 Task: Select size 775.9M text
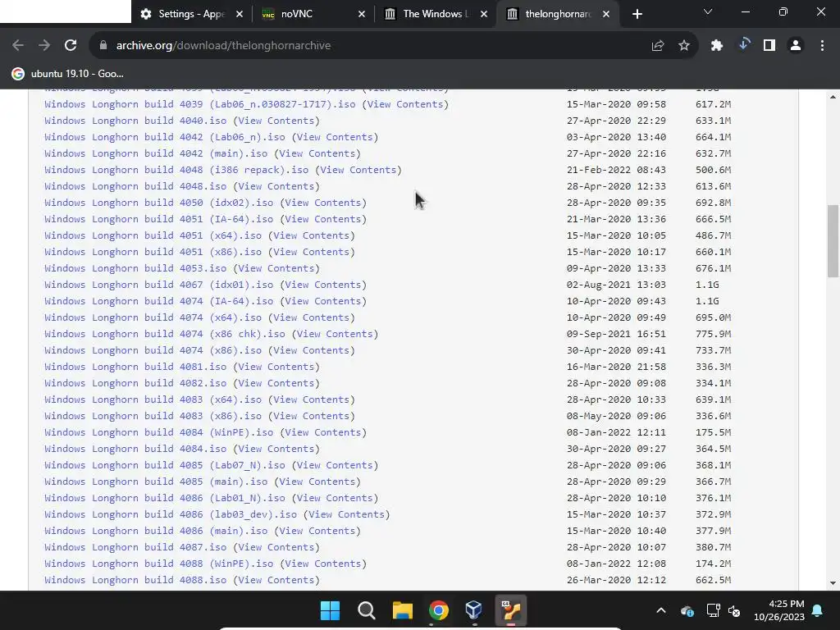tap(713, 334)
